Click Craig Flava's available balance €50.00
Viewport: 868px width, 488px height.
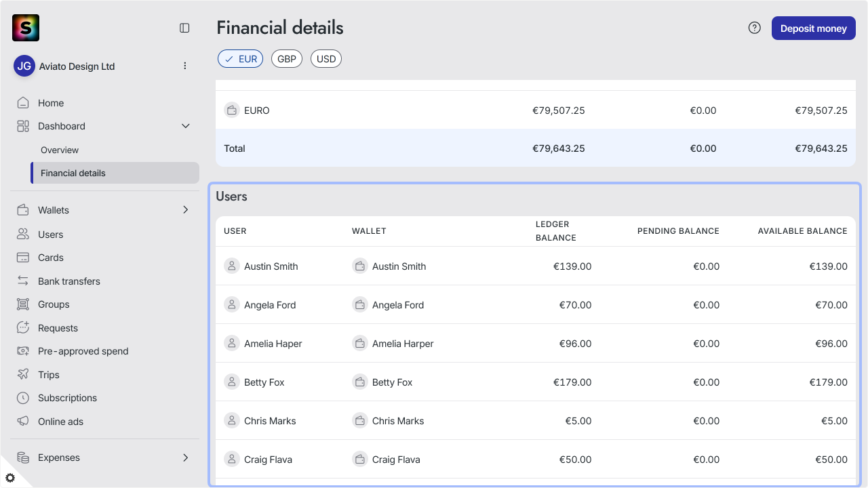tap(831, 460)
